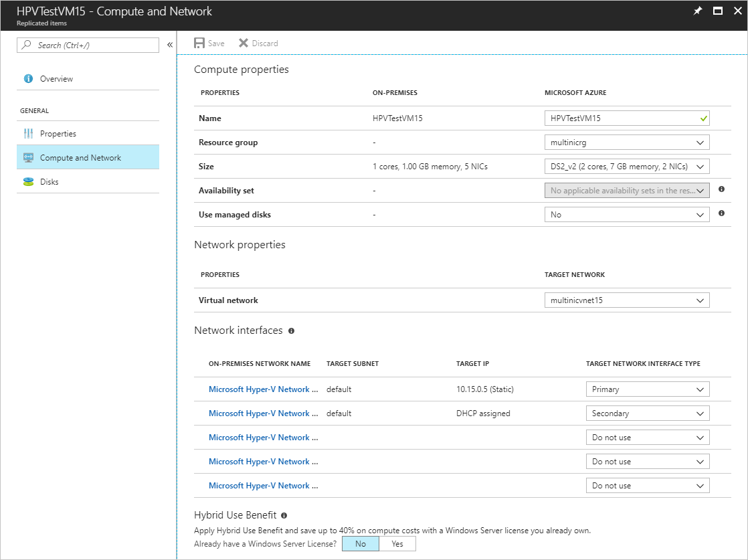Click the info icon beside Use managed disks
Viewport: 748px width, 560px height.
(721, 213)
